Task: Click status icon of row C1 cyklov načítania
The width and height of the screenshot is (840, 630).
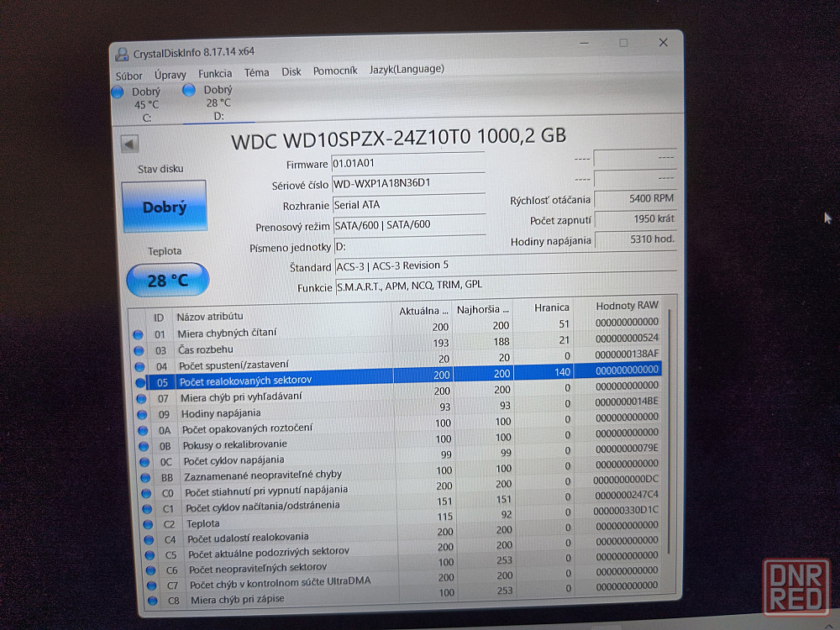Action: (x=147, y=509)
